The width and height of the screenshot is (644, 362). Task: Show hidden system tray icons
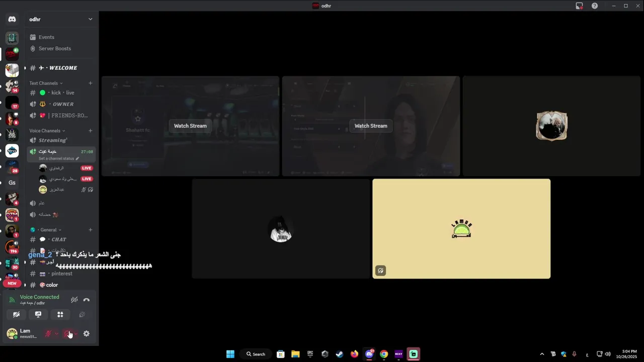(542, 354)
